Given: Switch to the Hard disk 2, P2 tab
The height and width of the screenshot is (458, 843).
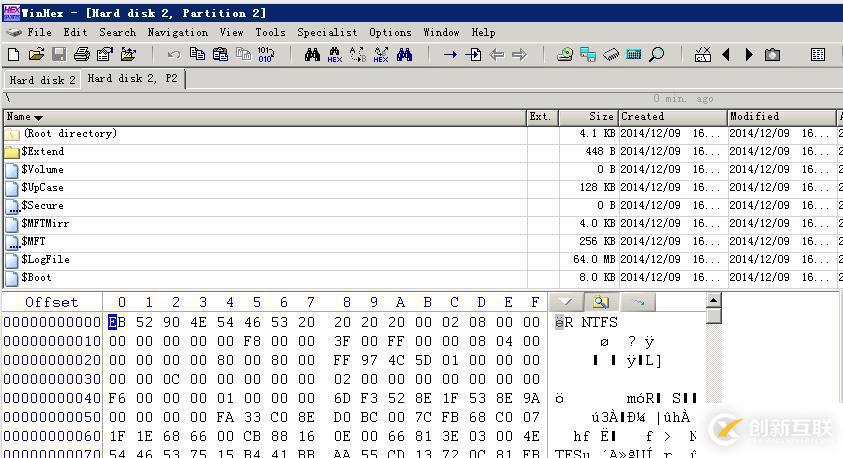Looking at the screenshot, I should 133,78.
